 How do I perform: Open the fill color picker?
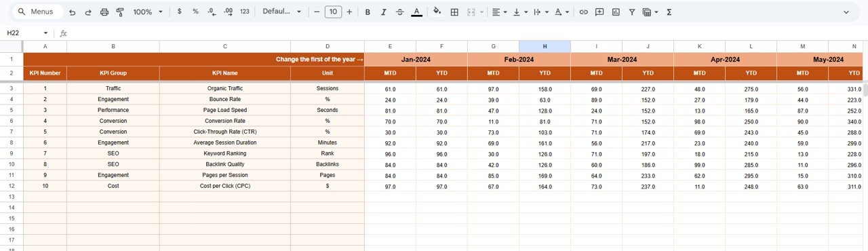[437, 12]
